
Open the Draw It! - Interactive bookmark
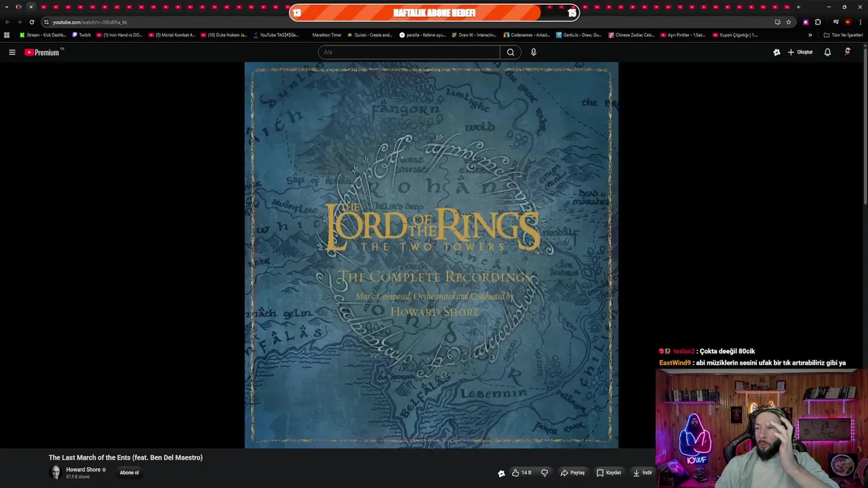point(474,35)
